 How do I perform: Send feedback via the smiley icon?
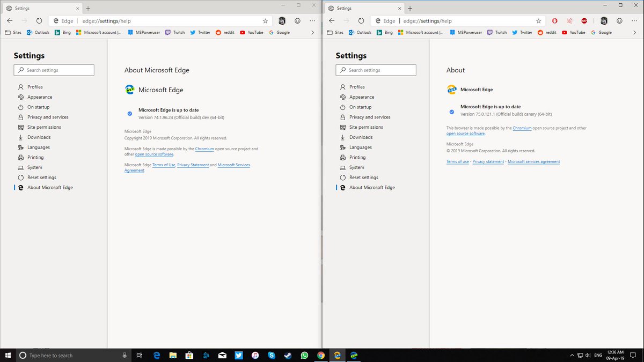coord(297,20)
